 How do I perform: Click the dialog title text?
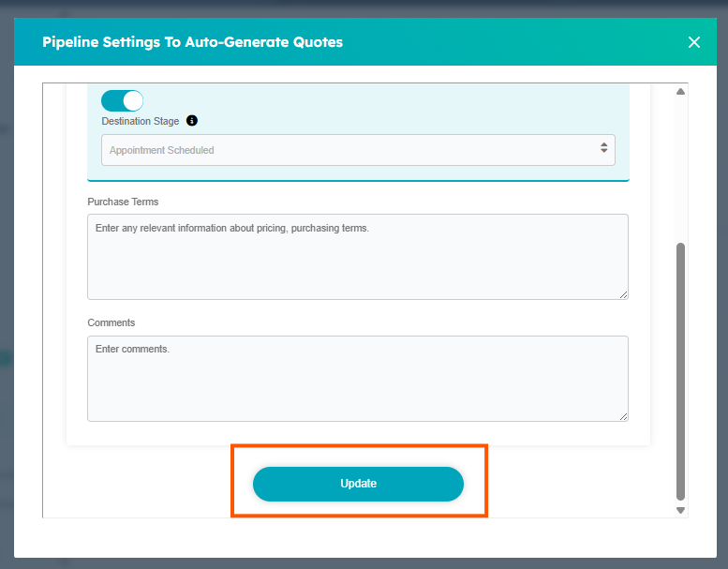(x=192, y=42)
